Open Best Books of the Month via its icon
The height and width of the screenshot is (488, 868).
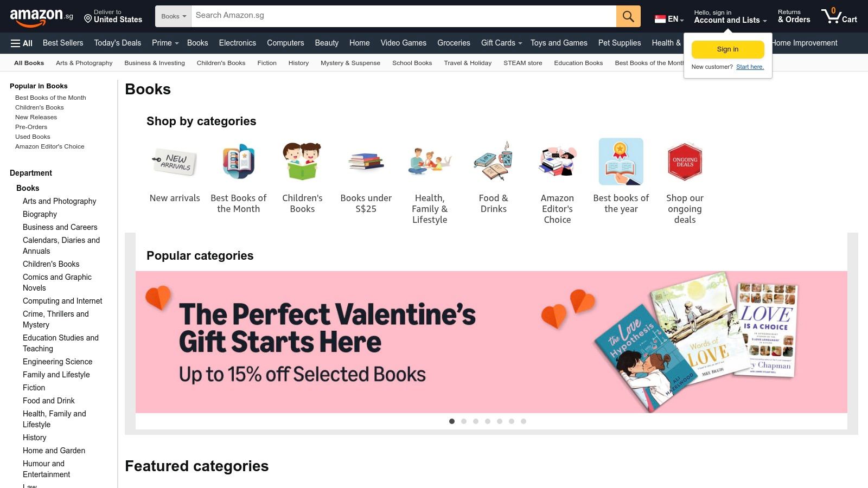238,161
